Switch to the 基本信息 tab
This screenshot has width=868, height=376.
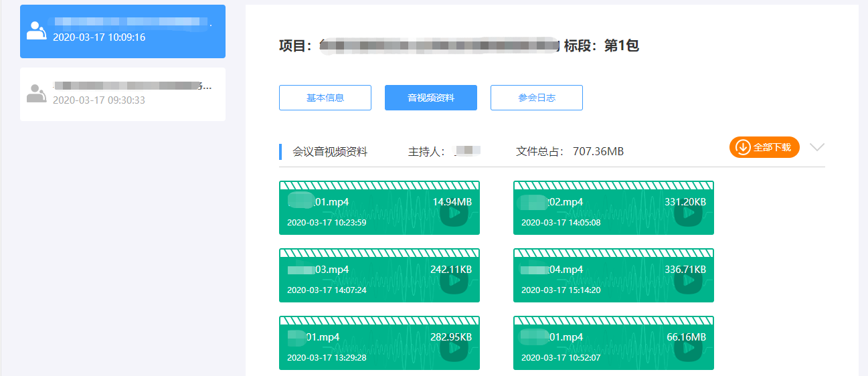click(x=325, y=98)
